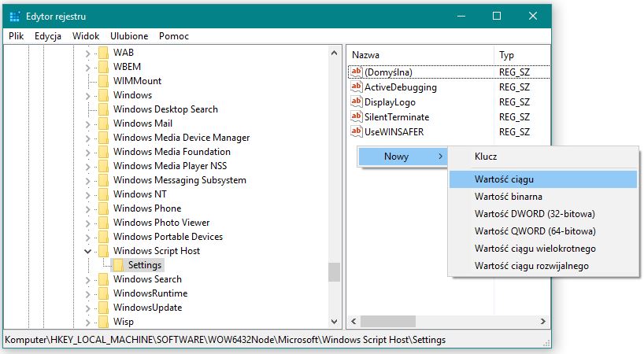Screen dimensions: 644x354
Task: Click the WindowsRuntime folder icon
Action: pos(103,293)
